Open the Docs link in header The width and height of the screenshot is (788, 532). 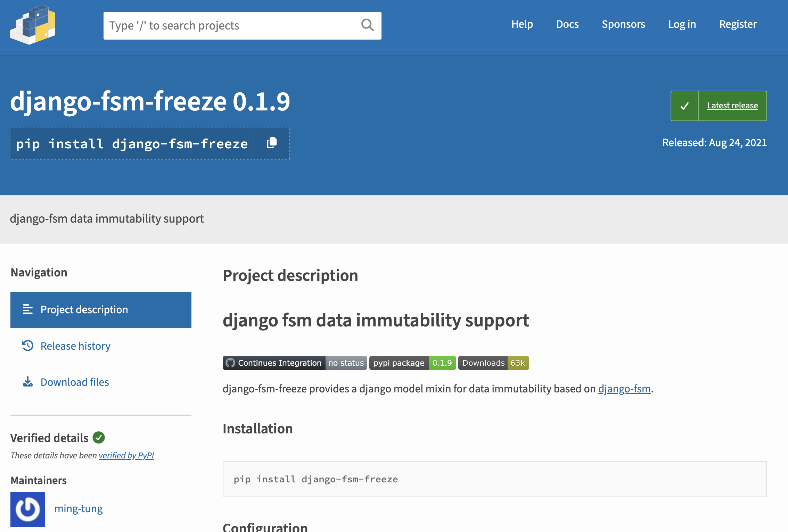(x=567, y=24)
